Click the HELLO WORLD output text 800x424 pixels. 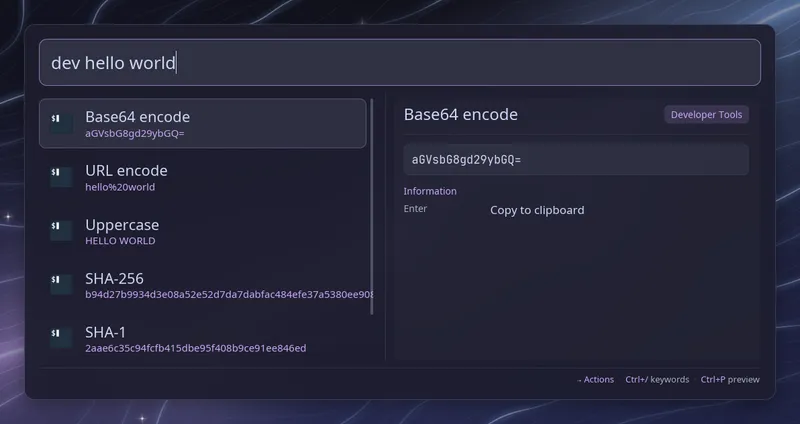[x=120, y=241]
